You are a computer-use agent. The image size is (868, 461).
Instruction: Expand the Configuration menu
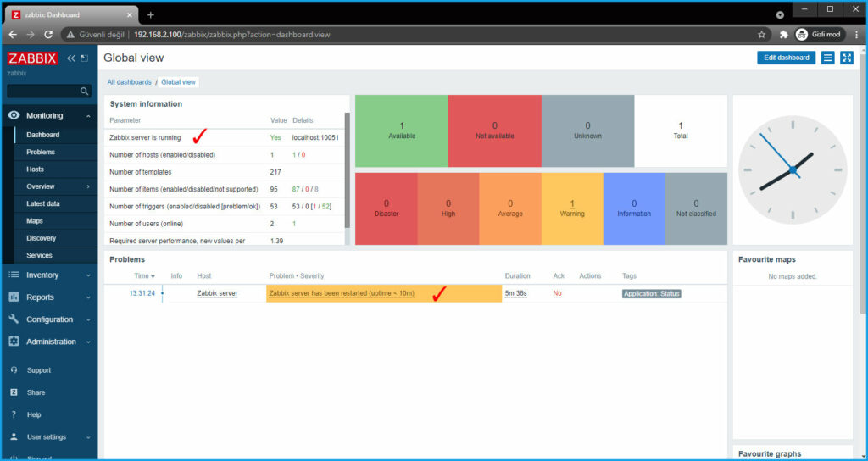[x=88, y=319]
